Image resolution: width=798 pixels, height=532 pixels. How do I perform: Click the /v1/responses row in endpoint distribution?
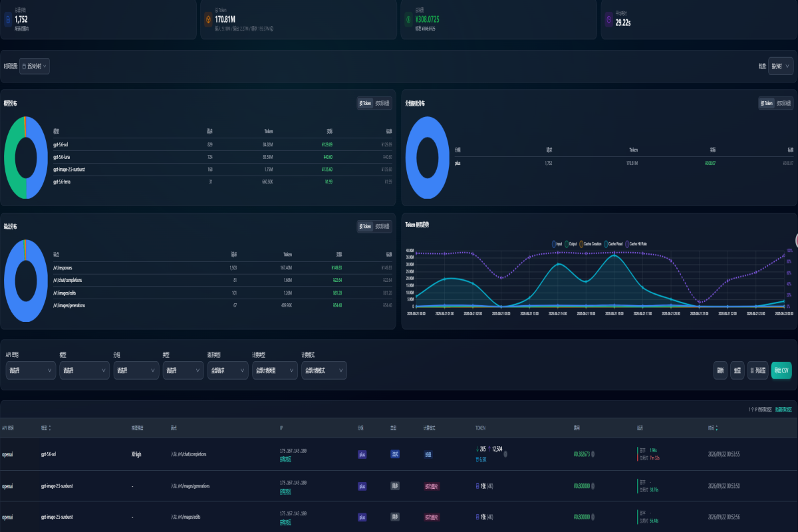pos(223,267)
